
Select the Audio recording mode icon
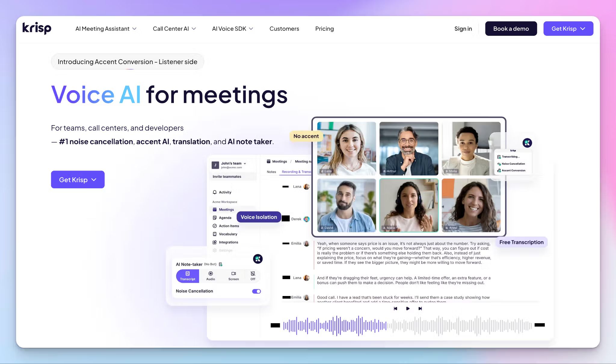[210, 274]
